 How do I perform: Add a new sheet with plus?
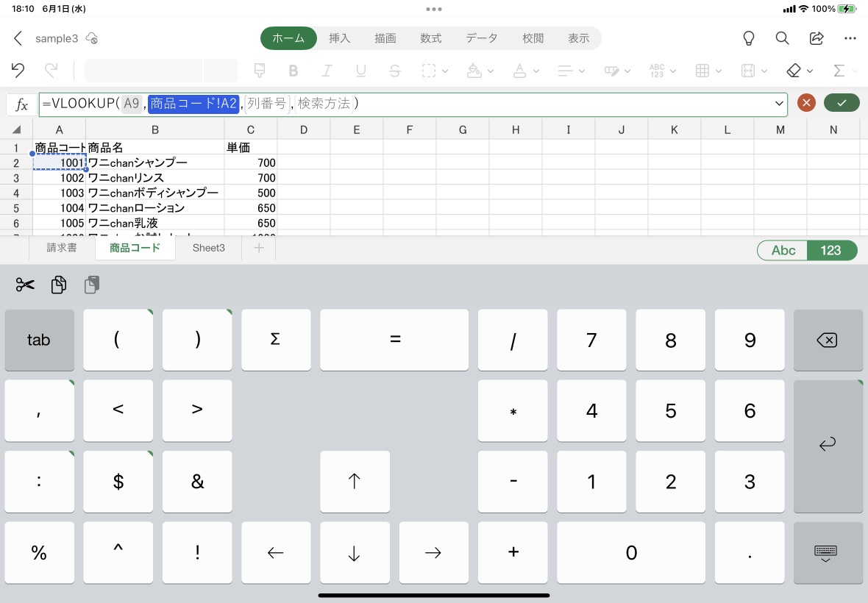coord(259,248)
